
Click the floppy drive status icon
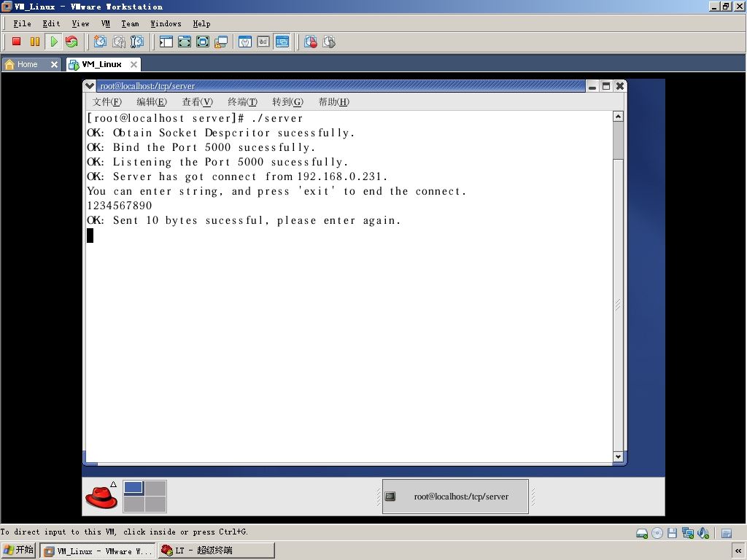[x=672, y=533]
